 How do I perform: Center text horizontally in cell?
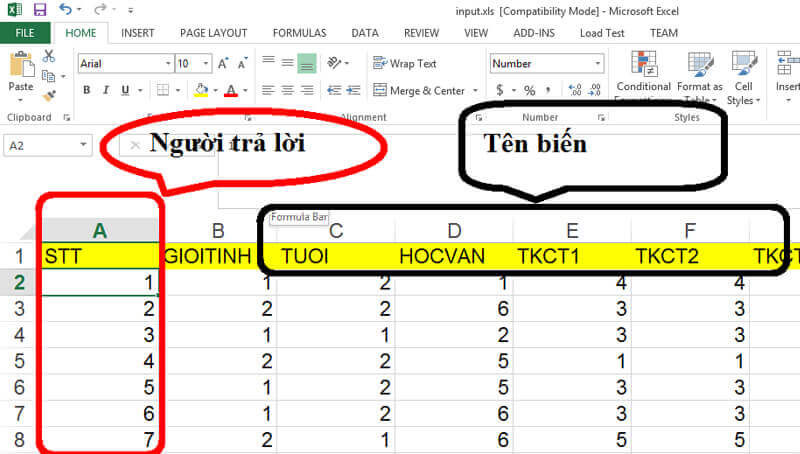[x=288, y=90]
